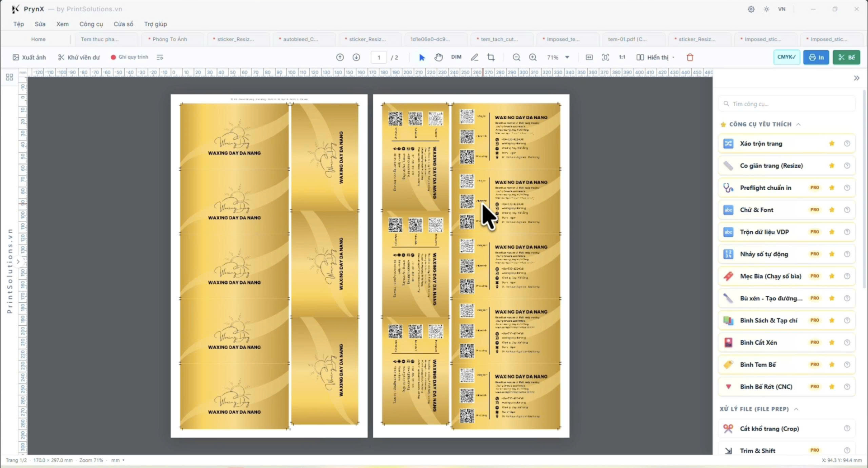Switch to the Home tab
The width and height of the screenshot is (868, 468).
(x=38, y=39)
